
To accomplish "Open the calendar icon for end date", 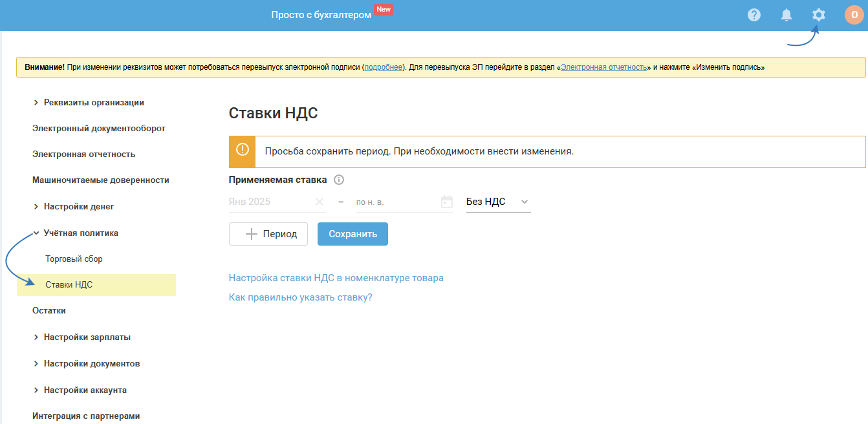I will [x=447, y=202].
